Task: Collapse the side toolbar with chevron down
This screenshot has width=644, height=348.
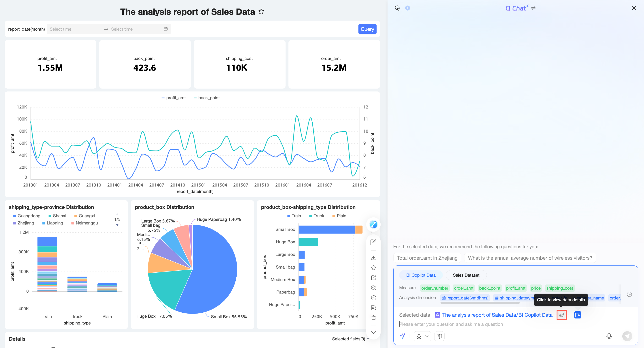Action: tap(373, 333)
